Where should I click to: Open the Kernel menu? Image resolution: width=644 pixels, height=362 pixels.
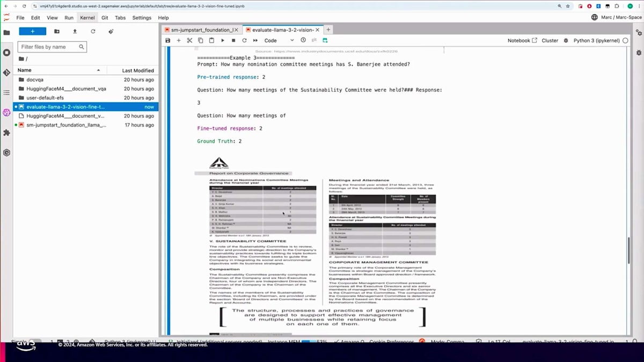[x=87, y=18]
